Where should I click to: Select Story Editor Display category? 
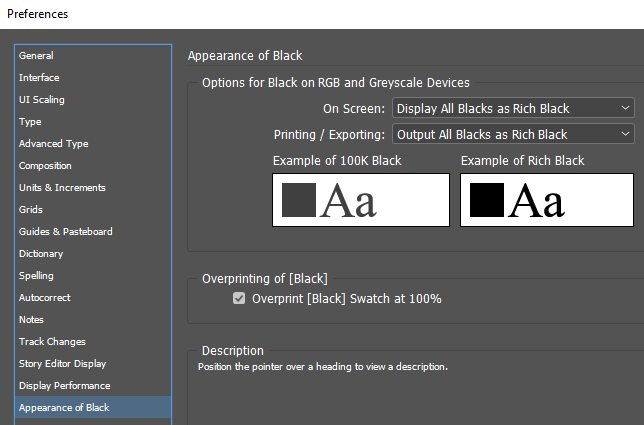[62, 364]
